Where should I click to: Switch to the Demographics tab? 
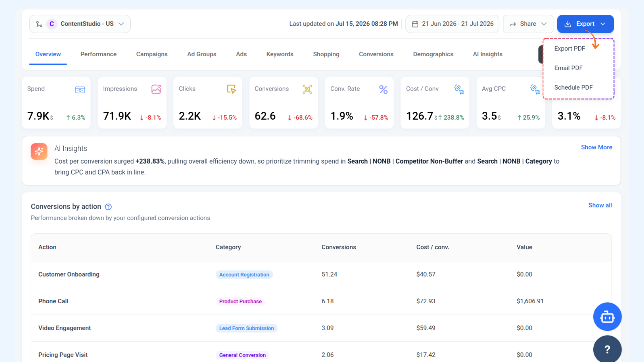pos(433,54)
